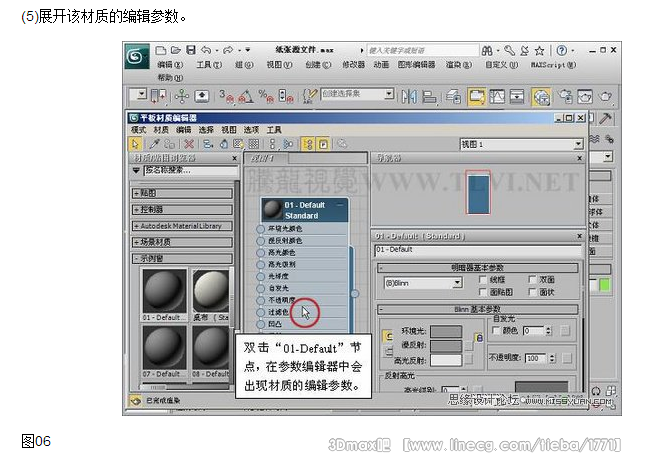The width and height of the screenshot is (650, 462).
Task: Collapse the 01 - Default node with minus button
Action: click(340, 205)
